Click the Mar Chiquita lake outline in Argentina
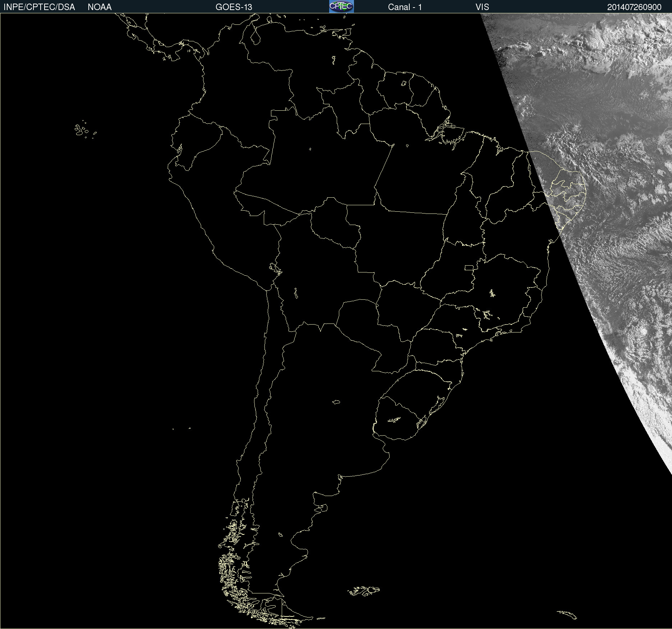Image resolution: width=672 pixels, height=629 pixels. [x=336, y=402]
